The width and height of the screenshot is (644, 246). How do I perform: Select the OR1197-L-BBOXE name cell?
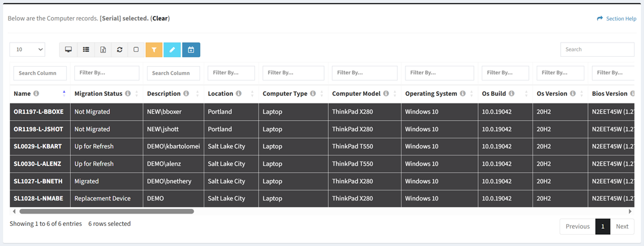(40, 112)
